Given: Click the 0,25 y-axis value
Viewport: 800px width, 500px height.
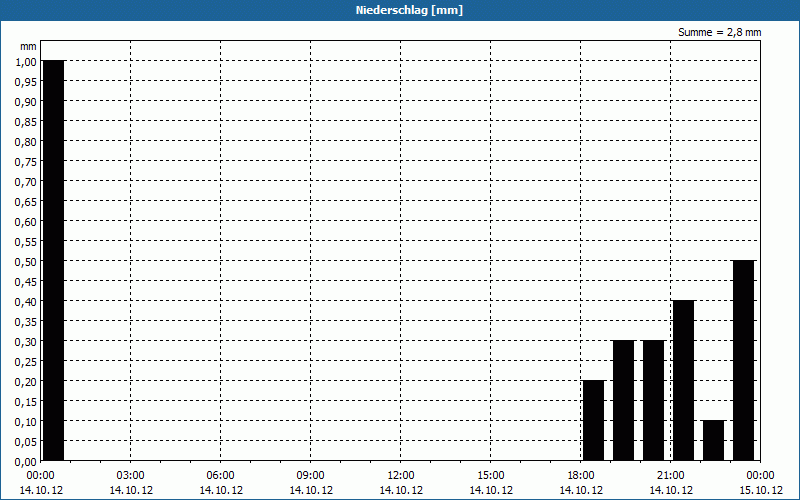Looking at the screenshot, I should coord(26,362).
